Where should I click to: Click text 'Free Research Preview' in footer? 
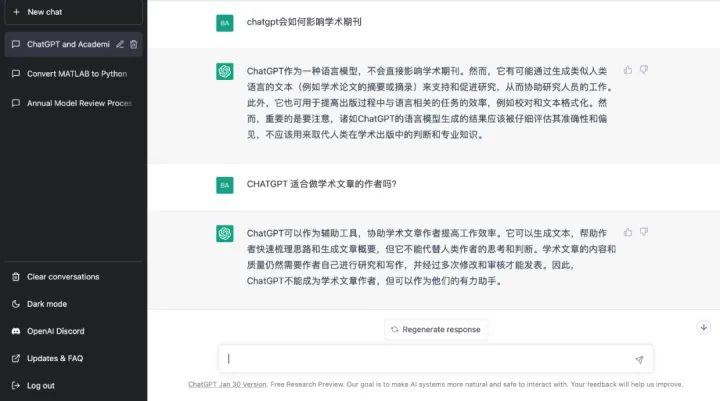(x=306, y=384)
